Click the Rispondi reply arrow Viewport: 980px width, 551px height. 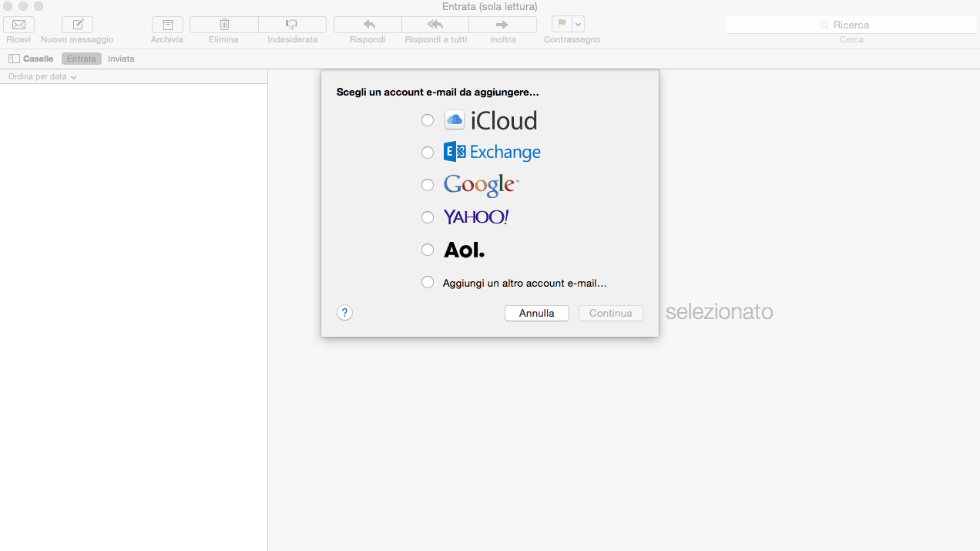367,25
